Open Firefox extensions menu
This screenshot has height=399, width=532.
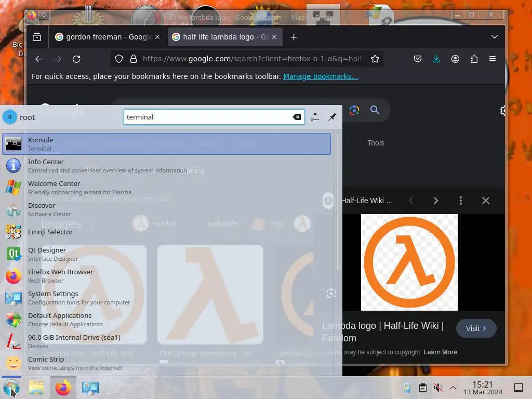click(x=474, y=59)
